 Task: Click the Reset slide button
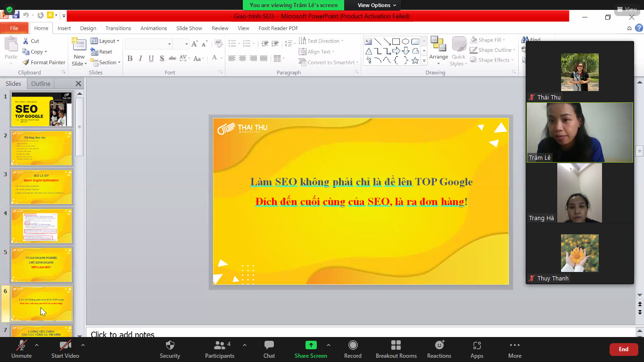point(101,52)
